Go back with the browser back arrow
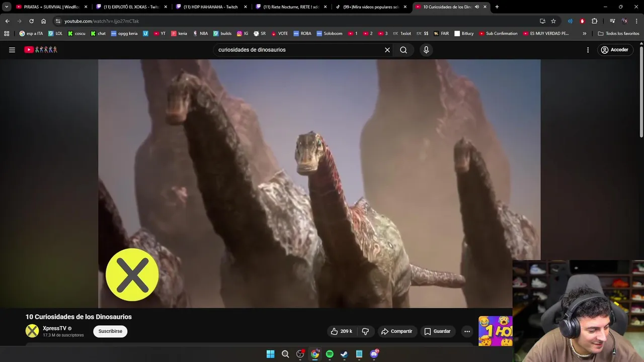The image size is (644, 362). (x=7, y=21)
